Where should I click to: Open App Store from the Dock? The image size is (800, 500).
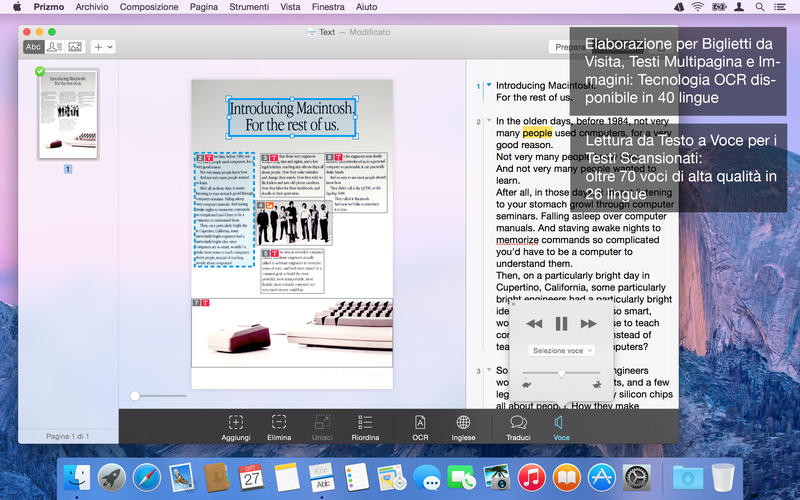click(x=602, y=479)
